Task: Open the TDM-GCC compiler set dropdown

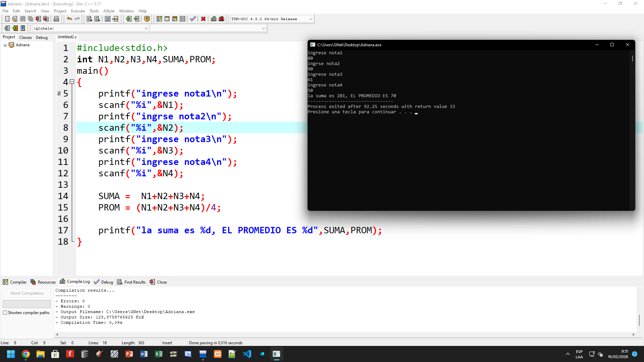Action: coord(311,19)
